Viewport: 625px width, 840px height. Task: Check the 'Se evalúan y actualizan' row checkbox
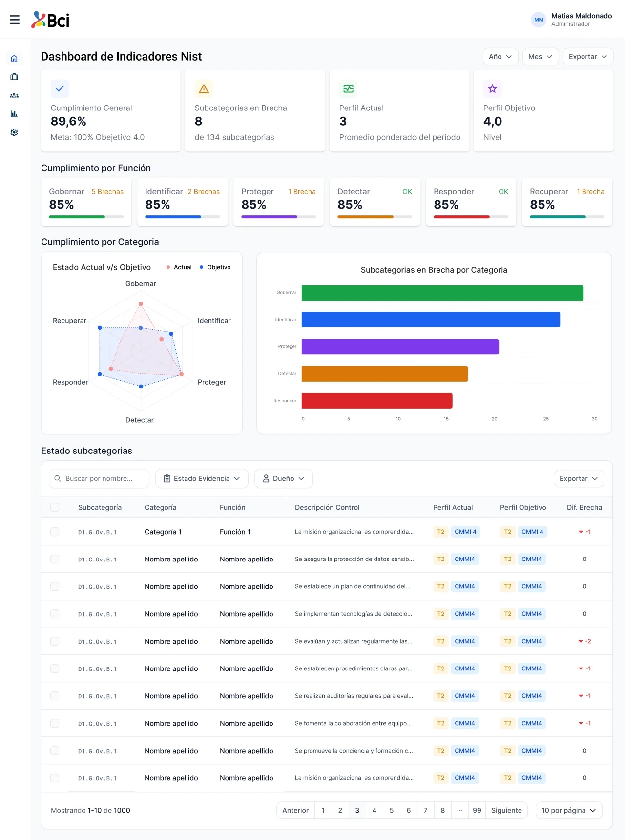click(55, 641)
